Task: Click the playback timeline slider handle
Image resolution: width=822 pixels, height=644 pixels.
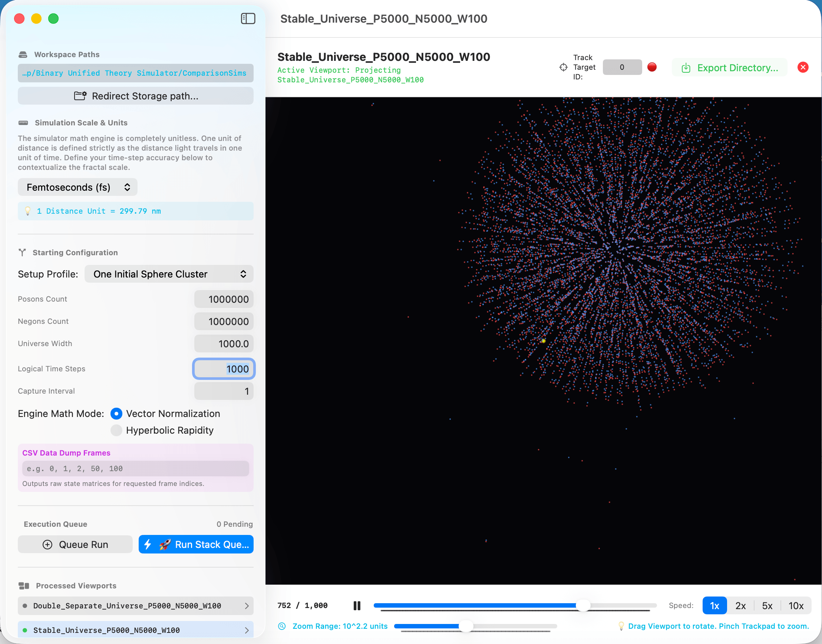Action: click(x=583, y=605)
